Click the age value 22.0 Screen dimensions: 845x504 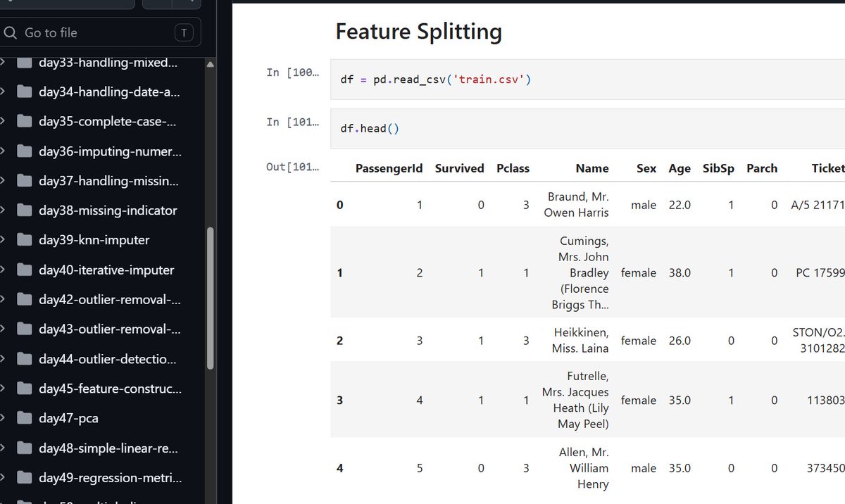(x=680, y=205)
